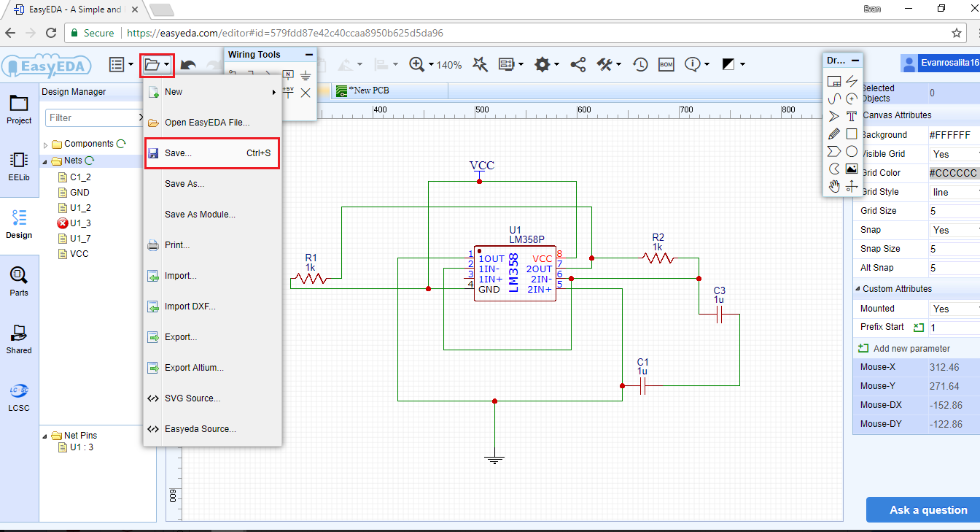Click the Undo arrow button
Screen dimensions: 980x532
point(188,64)
